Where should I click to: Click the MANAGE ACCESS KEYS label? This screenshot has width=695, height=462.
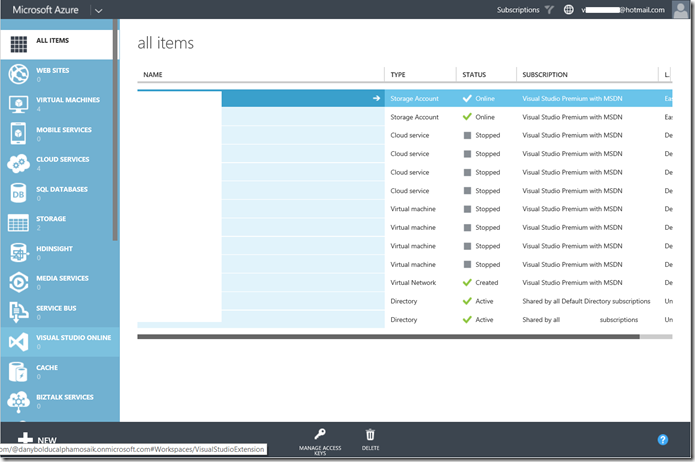click(x=320, y=450)
